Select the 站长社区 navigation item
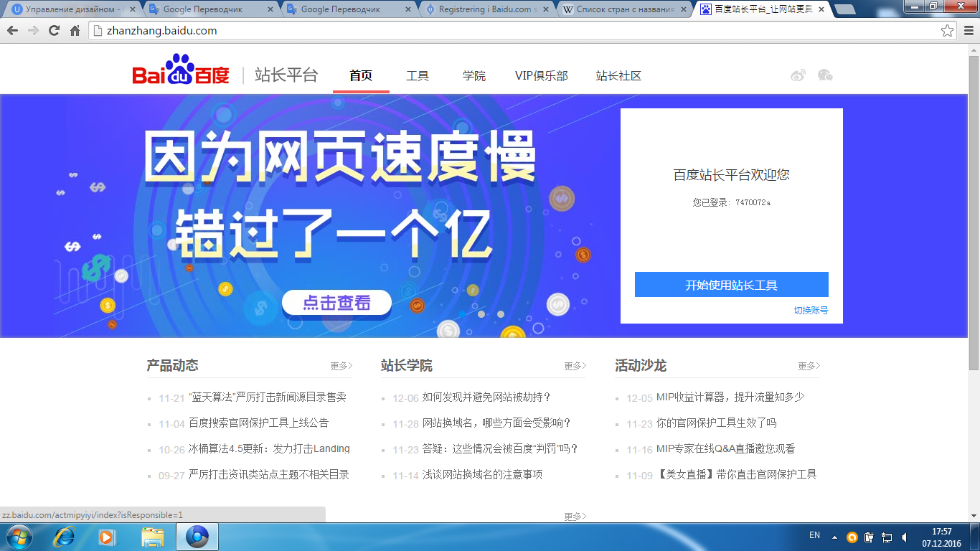This screenshot has width=980, height=551. coord(618,75)
